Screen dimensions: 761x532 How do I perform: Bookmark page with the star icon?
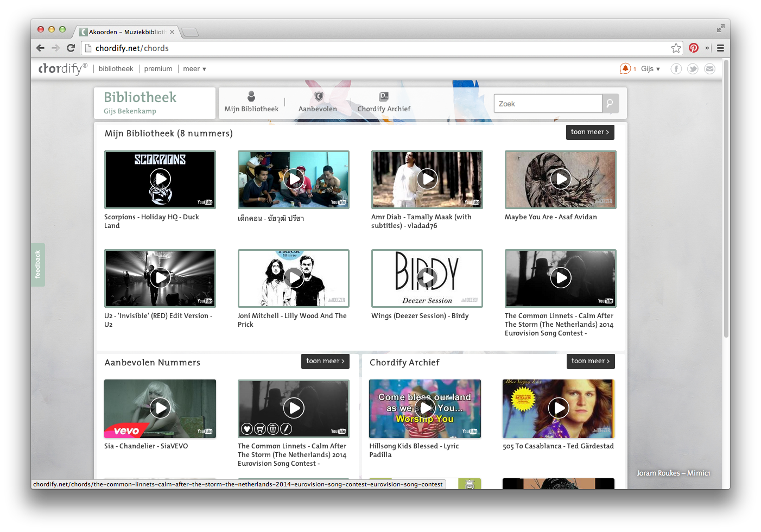tap(676, 48)
